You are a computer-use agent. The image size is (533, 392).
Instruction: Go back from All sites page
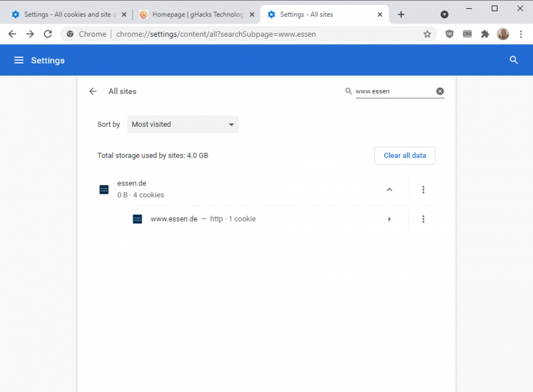coord(93,91)
